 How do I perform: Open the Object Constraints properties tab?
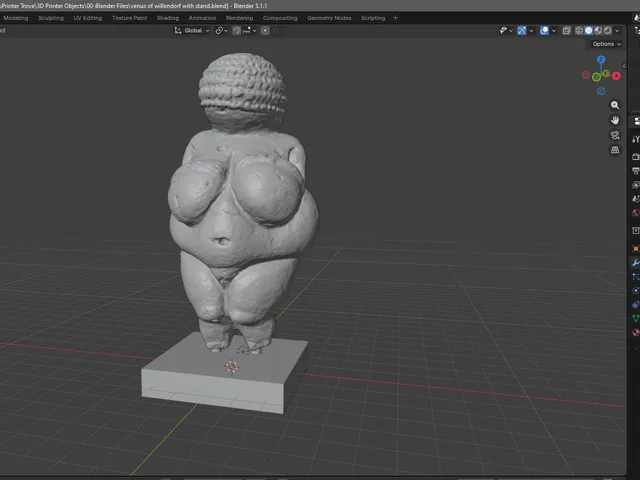click(x=635, y=304)
